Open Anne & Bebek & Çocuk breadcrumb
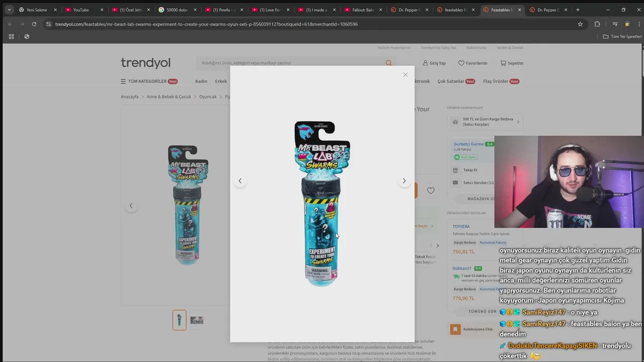Image resolution: width=644 pixels, height=362 pixels. [x=169, y=97]
